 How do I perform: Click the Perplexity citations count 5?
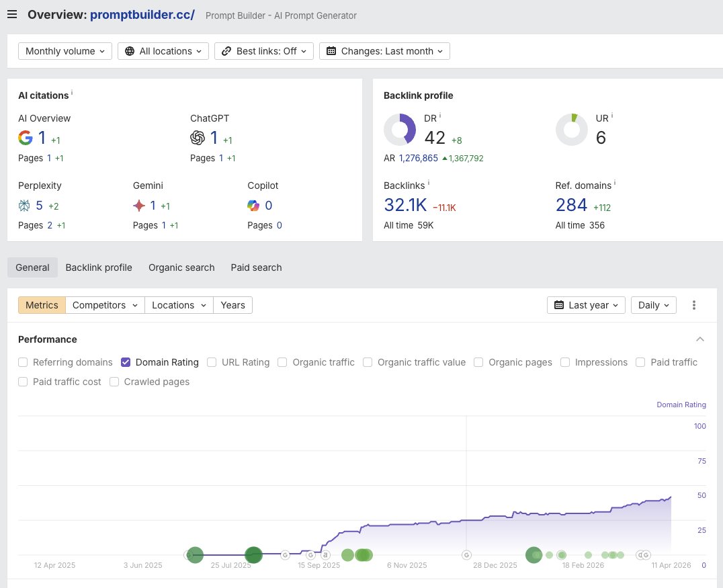39,205
